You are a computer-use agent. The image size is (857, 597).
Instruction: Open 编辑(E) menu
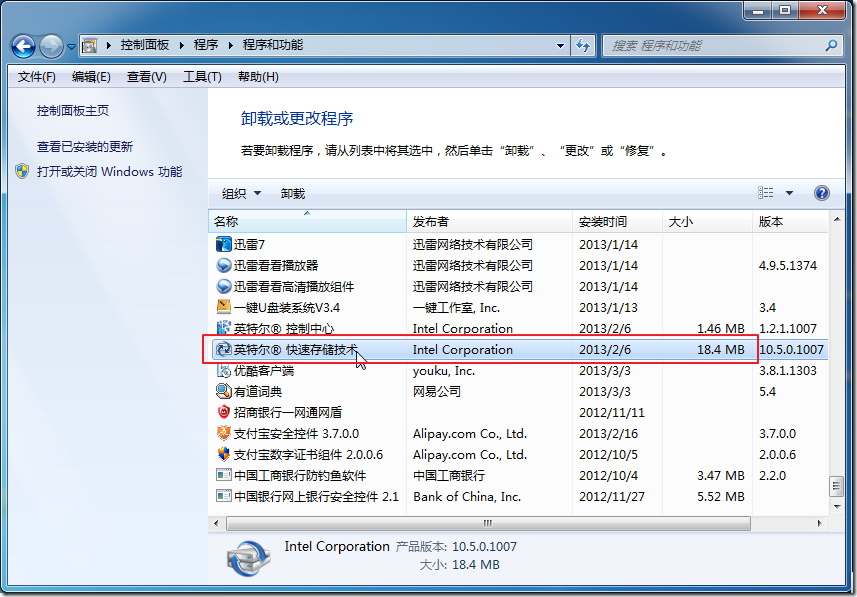pyautogui.click(x=91, y=77)
